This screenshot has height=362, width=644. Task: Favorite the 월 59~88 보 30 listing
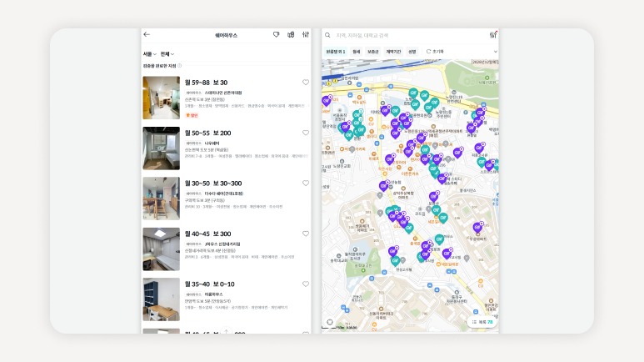click(x=306, y=83)
